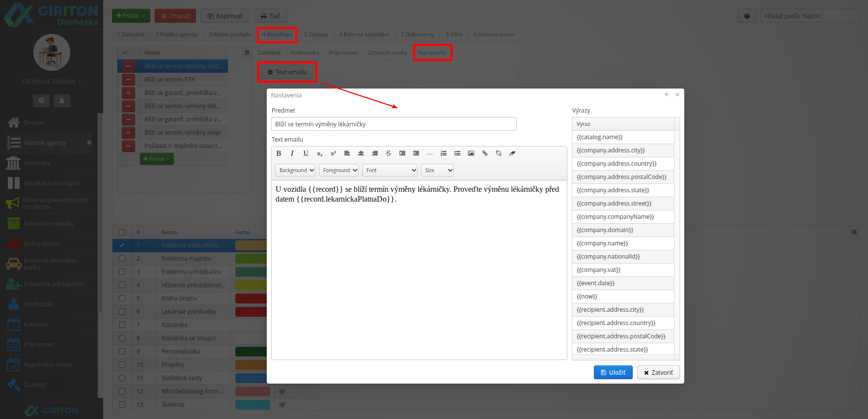
Task: Select all agendas header checkbox
Action: (122, 232)
